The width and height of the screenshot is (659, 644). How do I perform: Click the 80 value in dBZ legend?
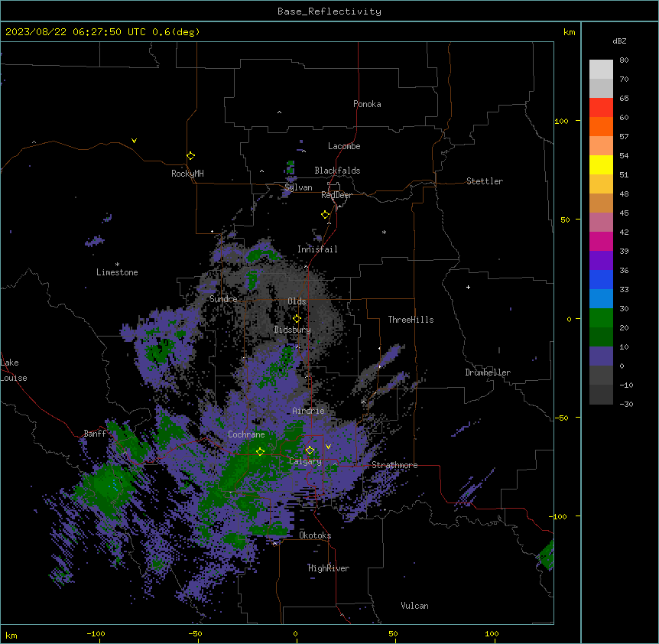(x=624, y=60)
